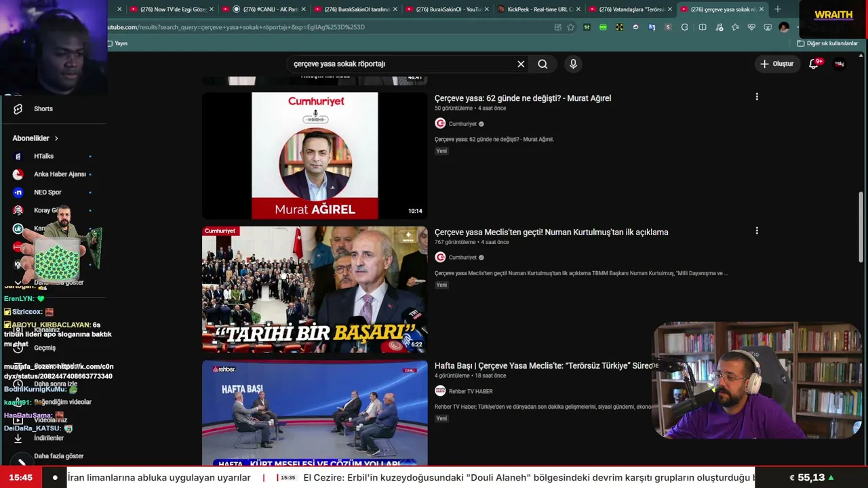Switch to KickPeek Real-time URL tab

[539, 9]
